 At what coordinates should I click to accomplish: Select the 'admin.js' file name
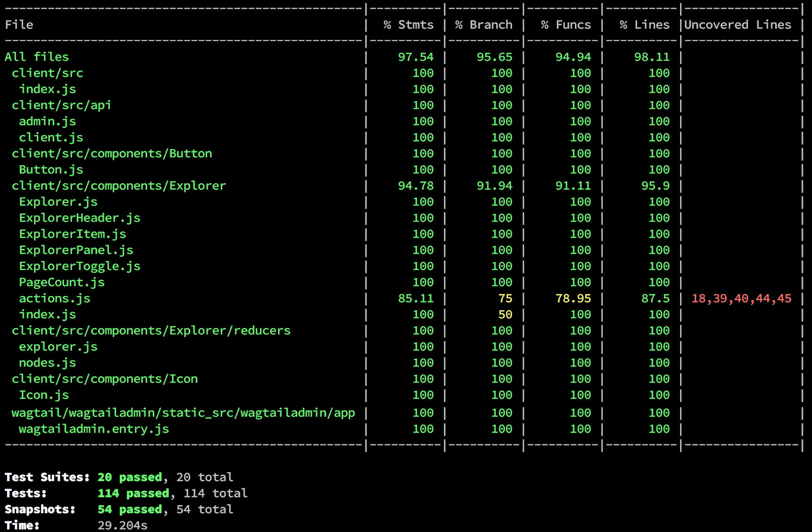(47, 121)
